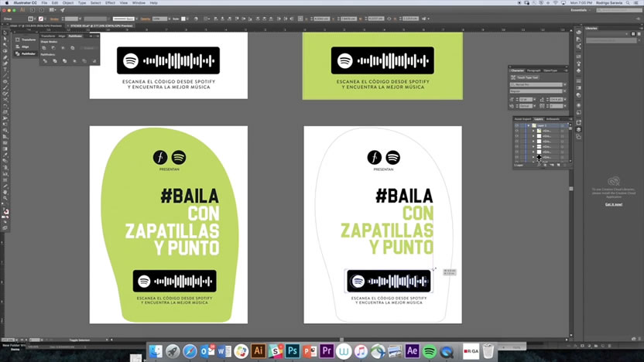
Task: Switch Libraries panel to list view
Action: (639, 34)
